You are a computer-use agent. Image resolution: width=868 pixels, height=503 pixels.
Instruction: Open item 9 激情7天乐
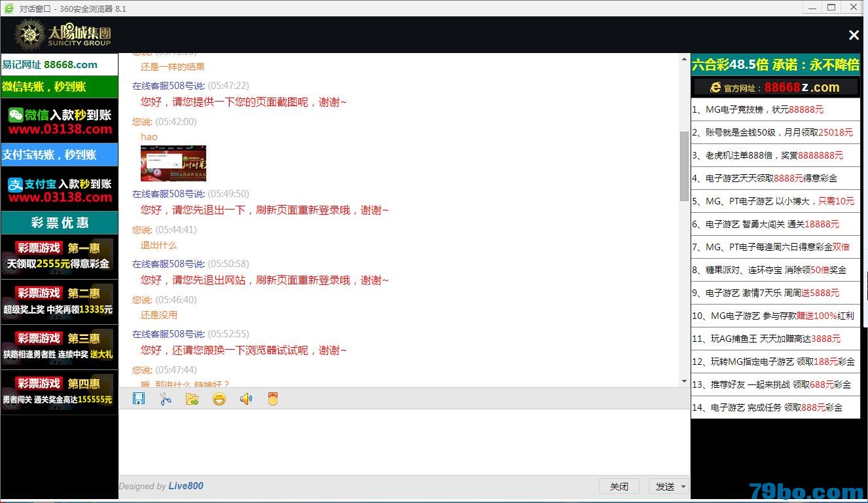tap(776, 293)
